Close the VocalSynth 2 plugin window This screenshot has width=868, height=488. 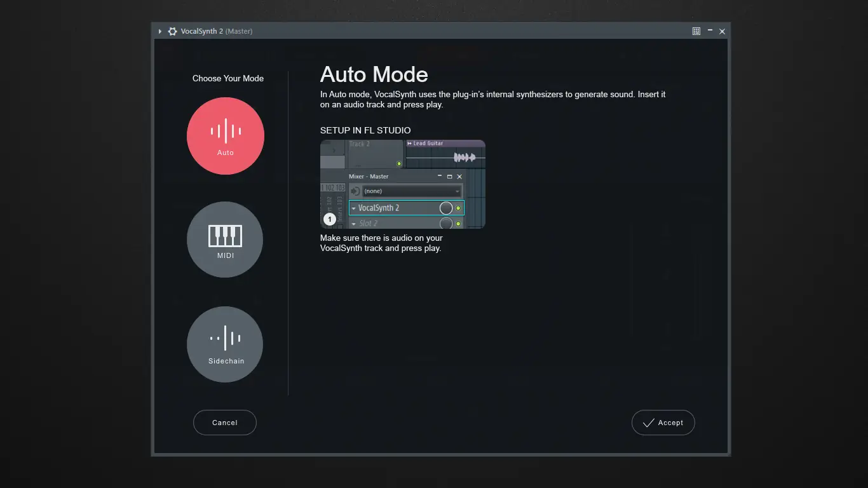tap(722, 31)
